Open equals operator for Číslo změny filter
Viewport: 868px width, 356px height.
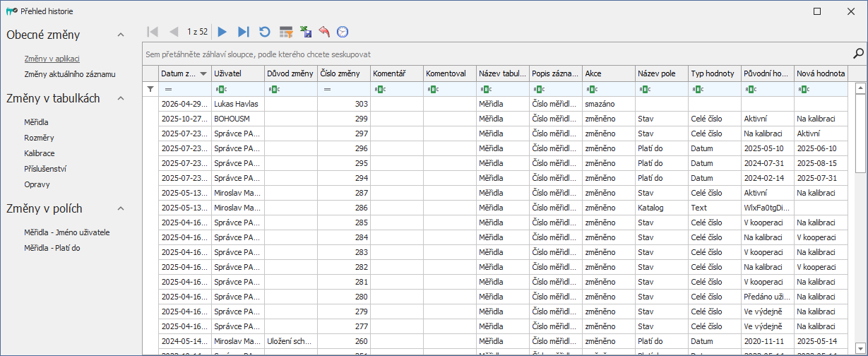click(327, 89)
